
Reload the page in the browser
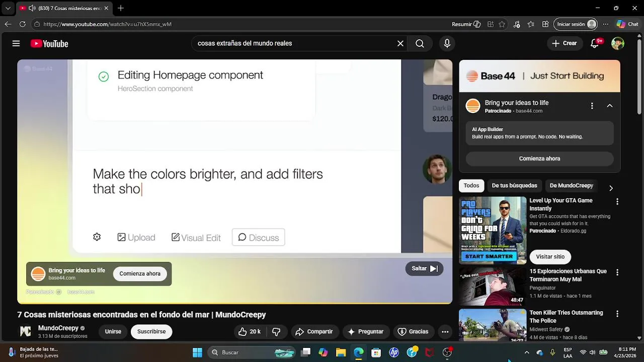click(23, 24)
